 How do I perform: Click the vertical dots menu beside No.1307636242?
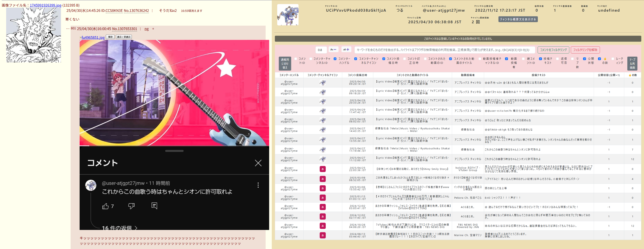tap(152, 11)
